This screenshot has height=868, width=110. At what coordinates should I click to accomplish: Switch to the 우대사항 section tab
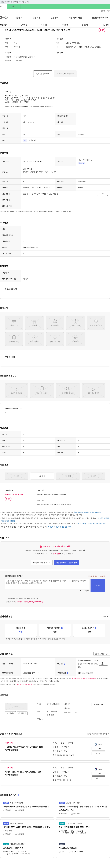44,25
